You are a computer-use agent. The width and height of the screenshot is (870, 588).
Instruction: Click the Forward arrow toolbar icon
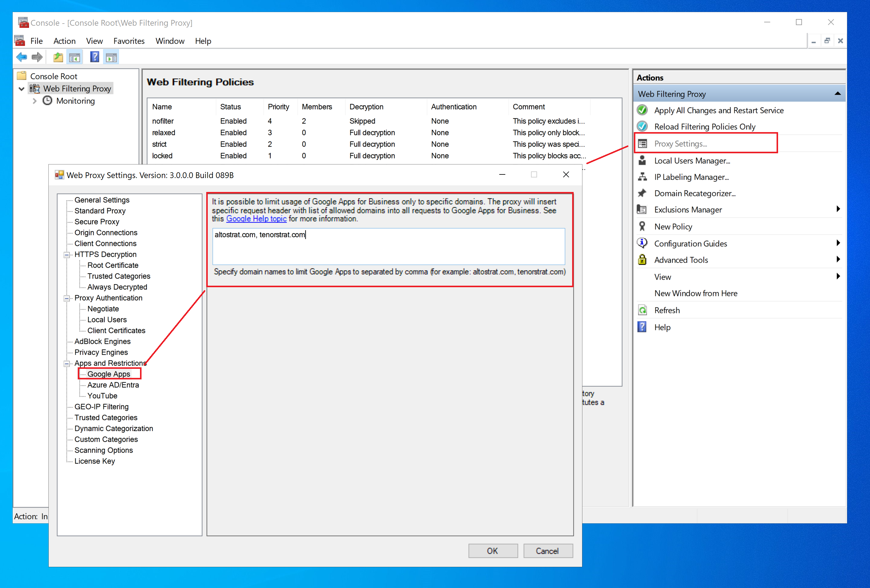pyautogui.click(x=37, y=57)
